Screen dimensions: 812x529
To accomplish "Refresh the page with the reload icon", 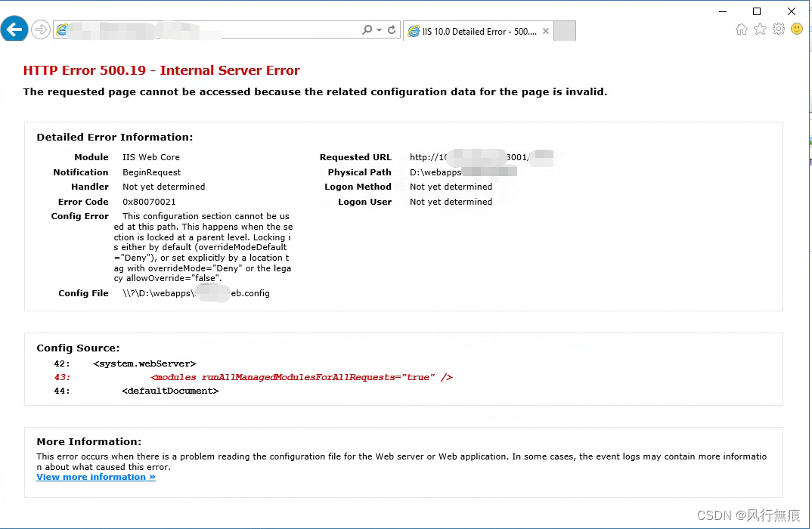I will point(392,30).
